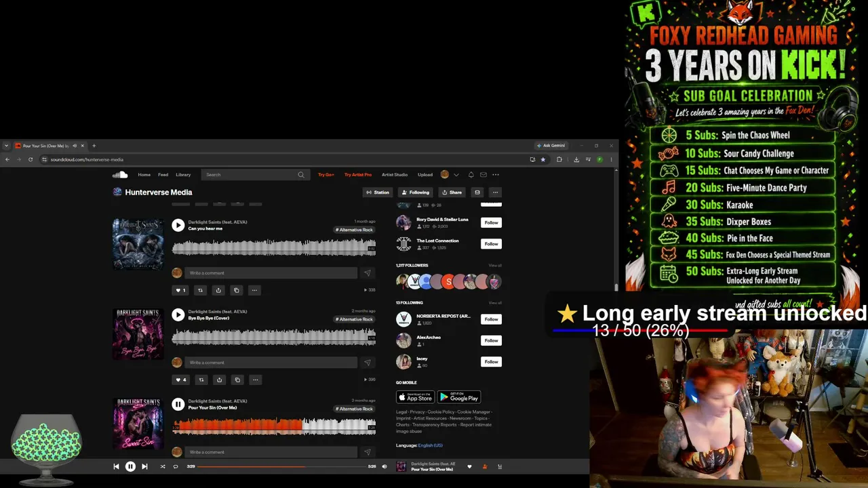Seek within Can you hear me waveform

click(274, 247)
